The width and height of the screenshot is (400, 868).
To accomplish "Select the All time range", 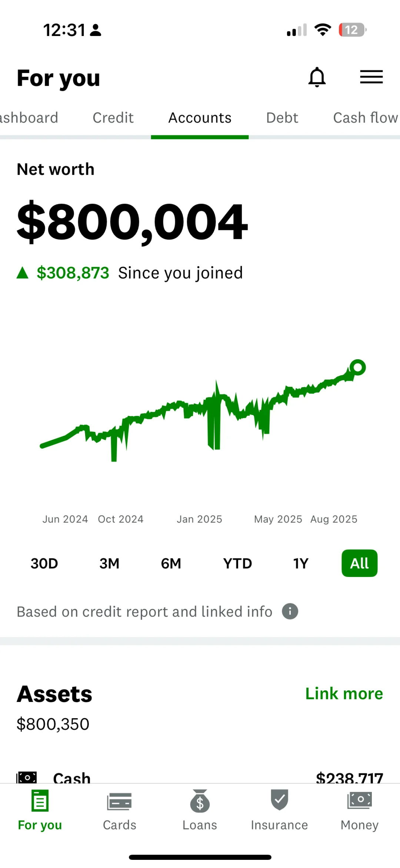I will (x=359, y=564).
